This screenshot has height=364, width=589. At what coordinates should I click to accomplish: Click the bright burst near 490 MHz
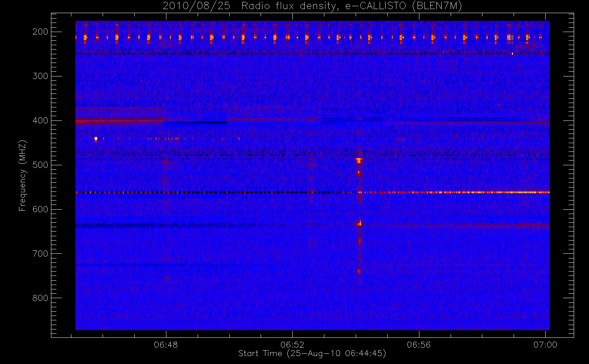coord(359,160)
